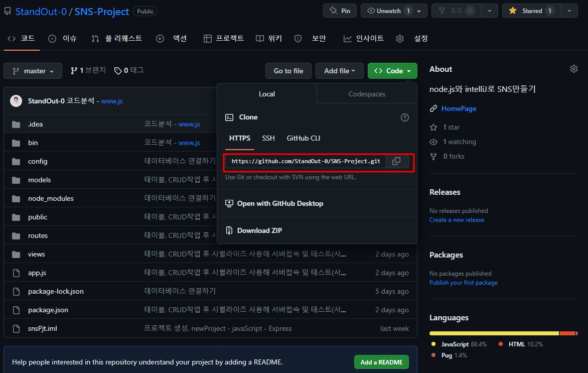Viewport: 588px width, 373px height.
Task: Click the link icon beside HomePage
Action: 433,108
